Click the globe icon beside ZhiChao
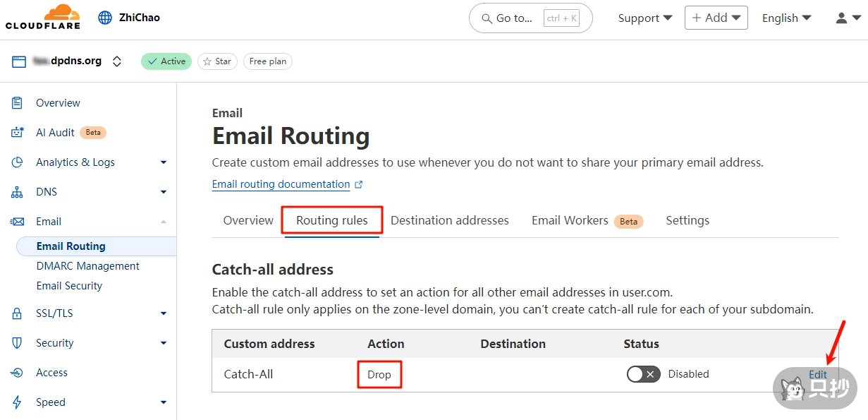This screenshot has height=420, width=868. [105, 18]
